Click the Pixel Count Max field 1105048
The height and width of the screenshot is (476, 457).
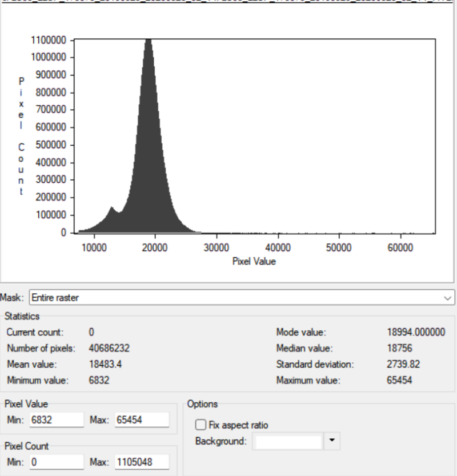(142, 462)
